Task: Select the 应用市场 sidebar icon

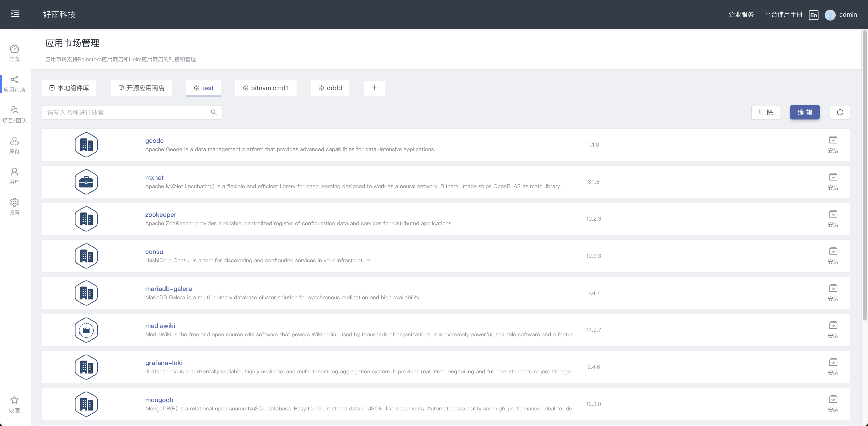Action: pyautogui.click(x=14, y=83)
